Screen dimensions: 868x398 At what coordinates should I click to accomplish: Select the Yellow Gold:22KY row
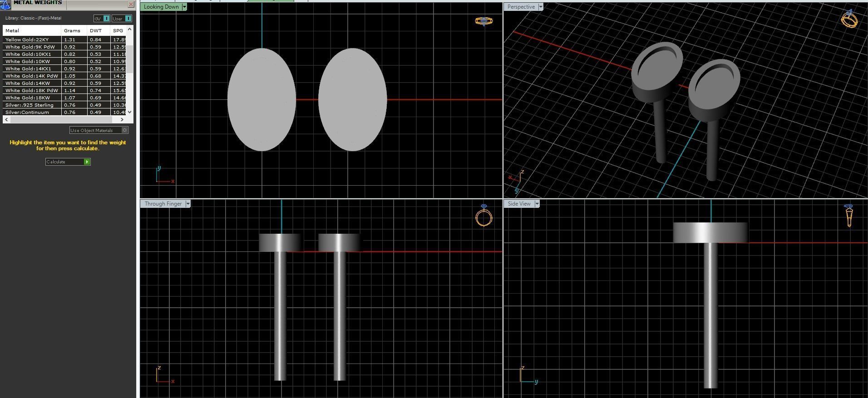point(64,39)
